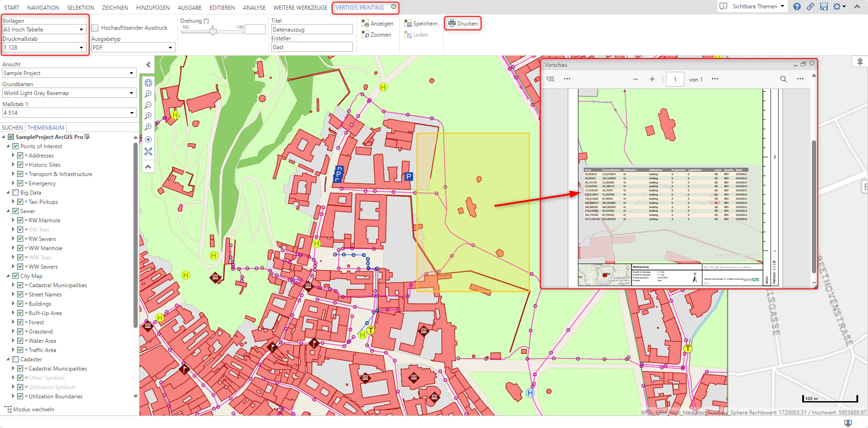The image size is (868, 428).
Task: Check the Big Data layer group
Action: point(16,193)
